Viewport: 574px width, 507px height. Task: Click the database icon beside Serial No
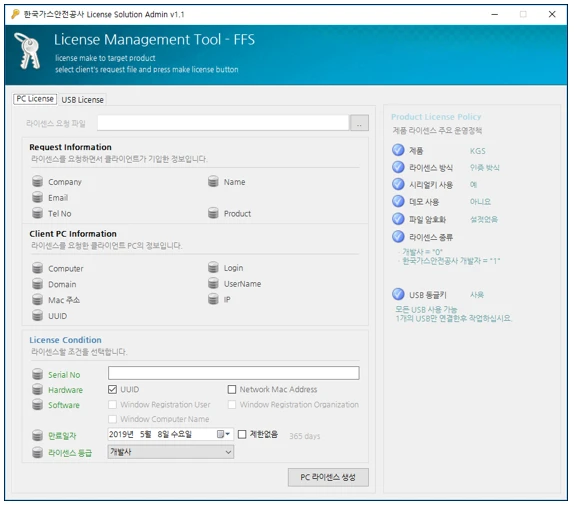click(x=38, y=374)
